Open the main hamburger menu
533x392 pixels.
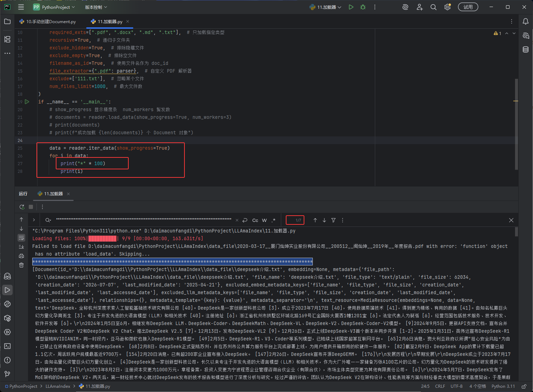coord(21,7)
